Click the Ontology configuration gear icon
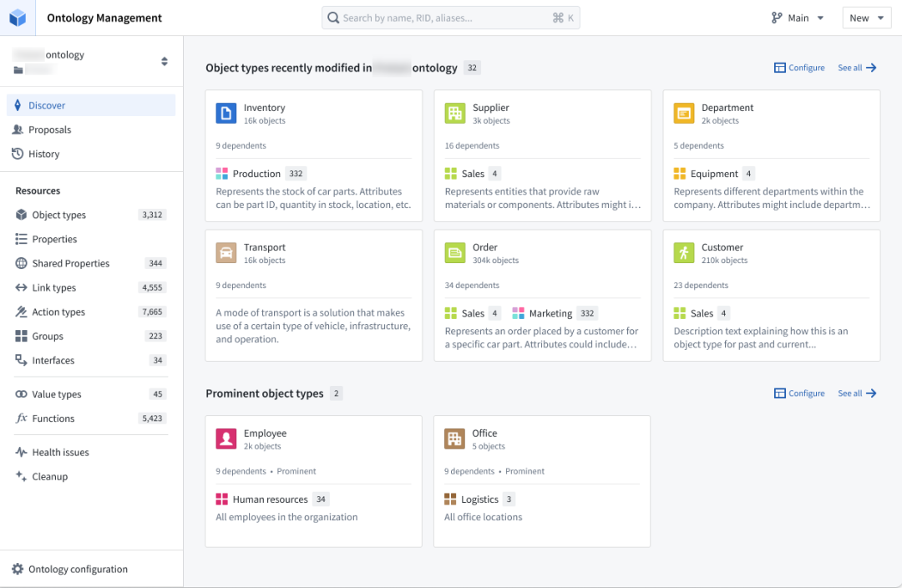 coord(18,569)
